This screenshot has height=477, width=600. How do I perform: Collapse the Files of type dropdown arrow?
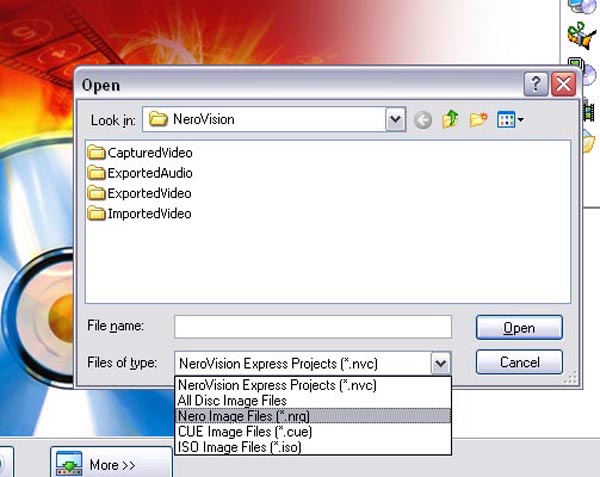coord(441,363)
